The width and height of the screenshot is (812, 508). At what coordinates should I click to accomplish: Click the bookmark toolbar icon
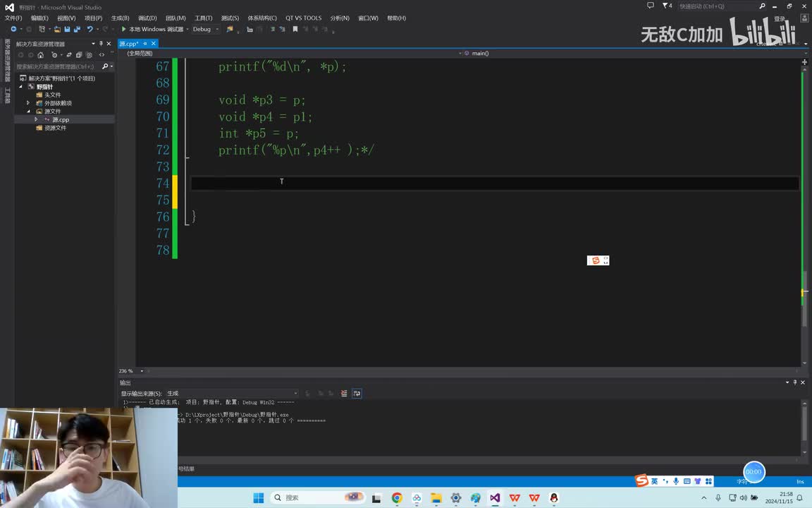tap(295, 30)
